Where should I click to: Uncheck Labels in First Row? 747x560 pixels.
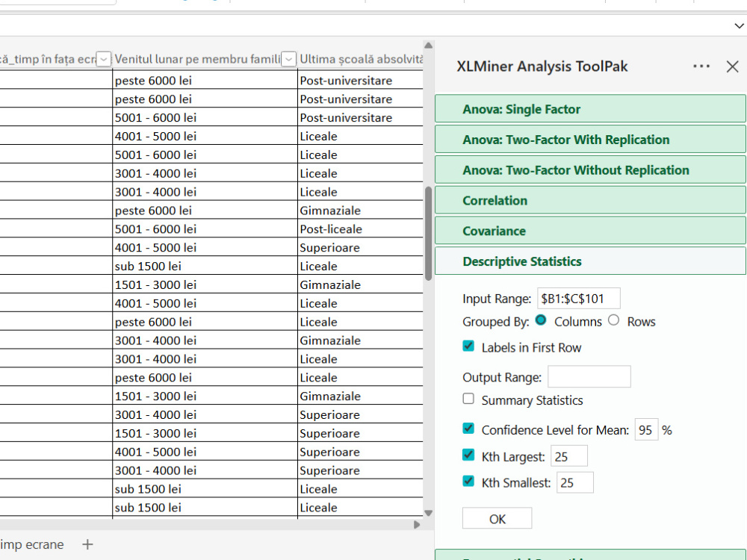[468, 346]
